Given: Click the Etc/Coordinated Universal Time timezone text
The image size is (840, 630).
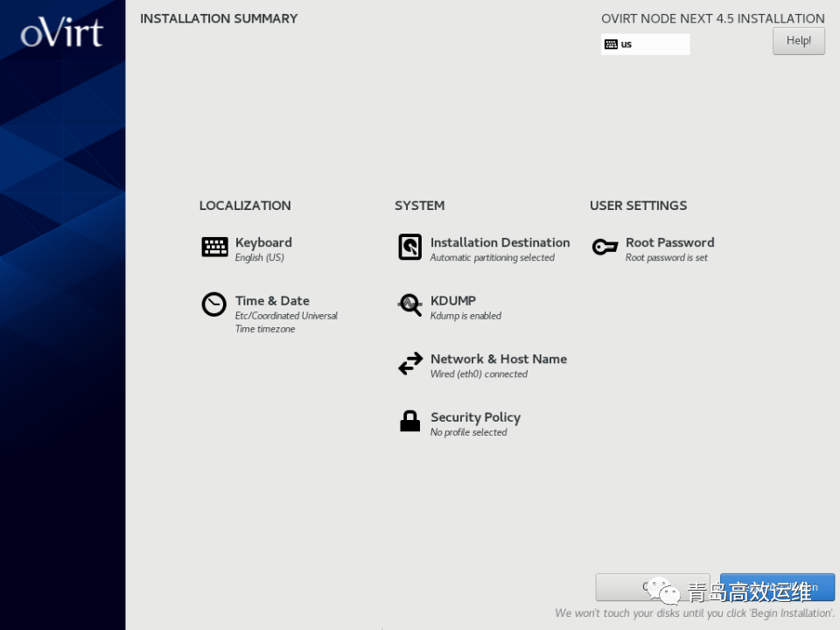Looking at the screenshot, I should 287,323.
